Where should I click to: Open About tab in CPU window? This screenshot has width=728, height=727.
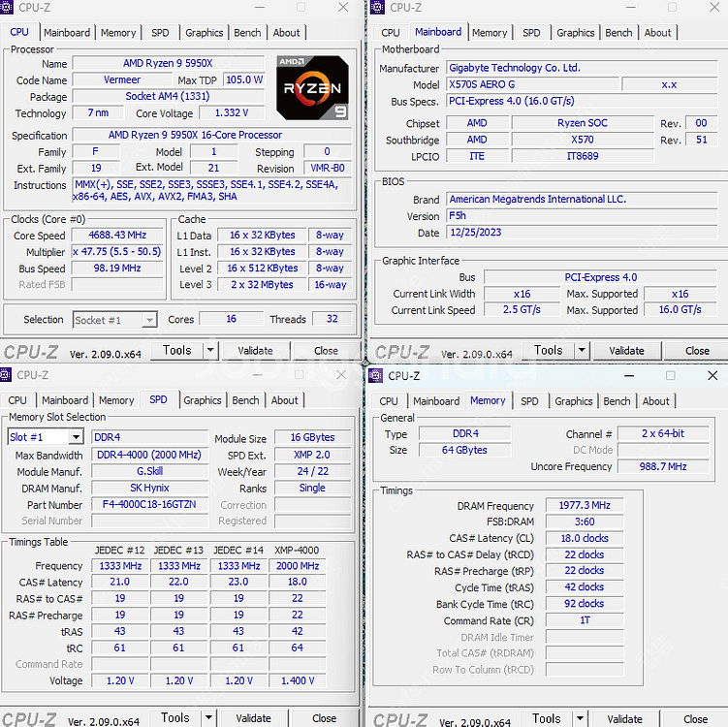(x=286, y=33)
